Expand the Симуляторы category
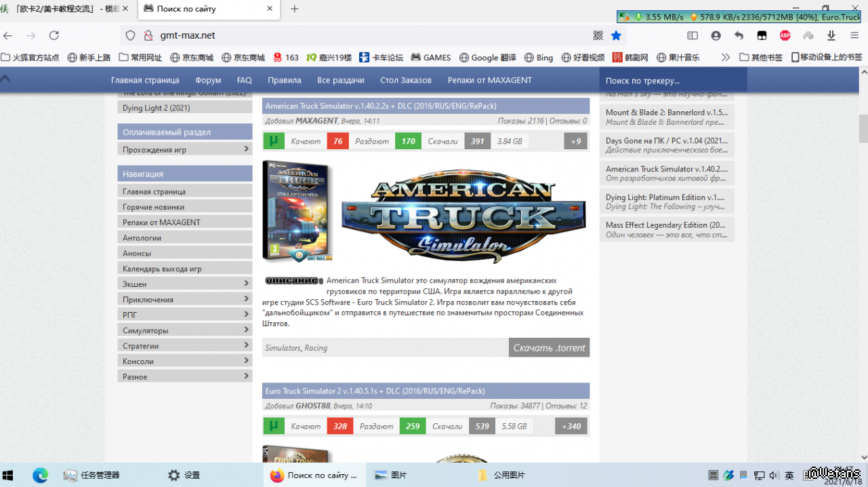 (x=246, y=330)
